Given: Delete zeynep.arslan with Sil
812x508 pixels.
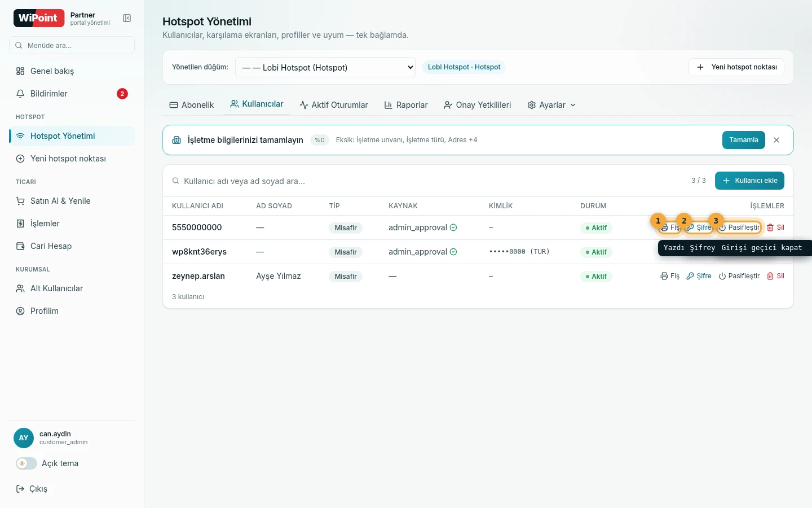Looking at the screenshot, I should click(x=775, y=276).
